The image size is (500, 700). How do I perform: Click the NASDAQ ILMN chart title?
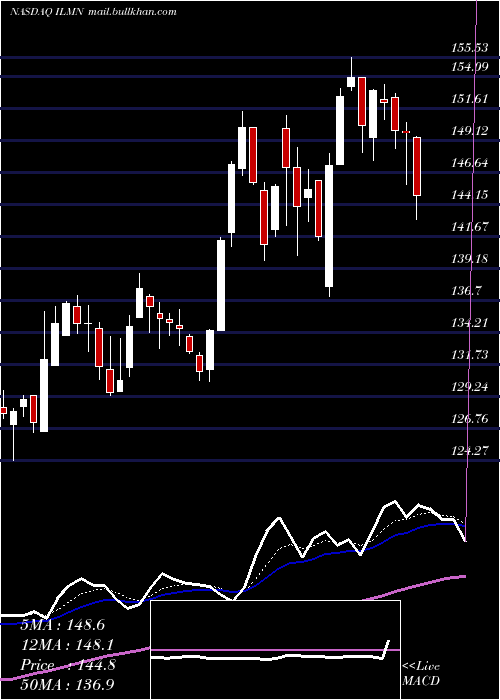tap(46, 12)
